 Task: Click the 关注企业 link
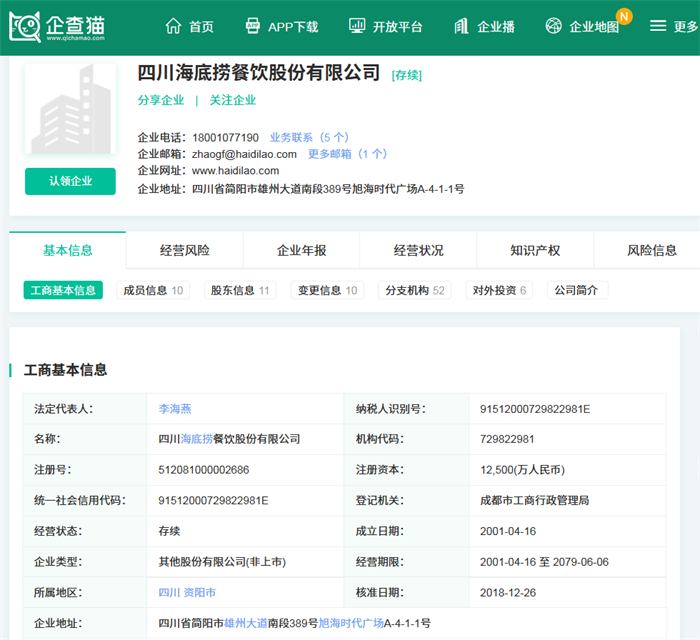[x=233, y=100]
